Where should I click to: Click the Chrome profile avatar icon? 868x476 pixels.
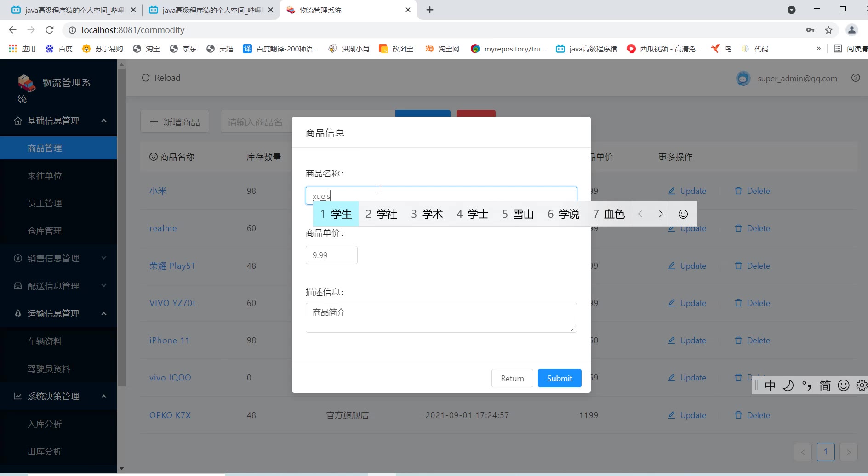(x=851, y=30)
